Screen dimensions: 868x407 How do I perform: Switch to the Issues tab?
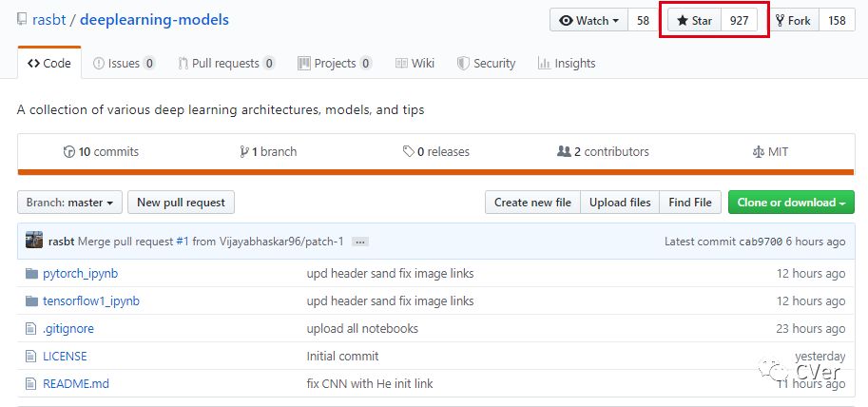tap(124, 64)
